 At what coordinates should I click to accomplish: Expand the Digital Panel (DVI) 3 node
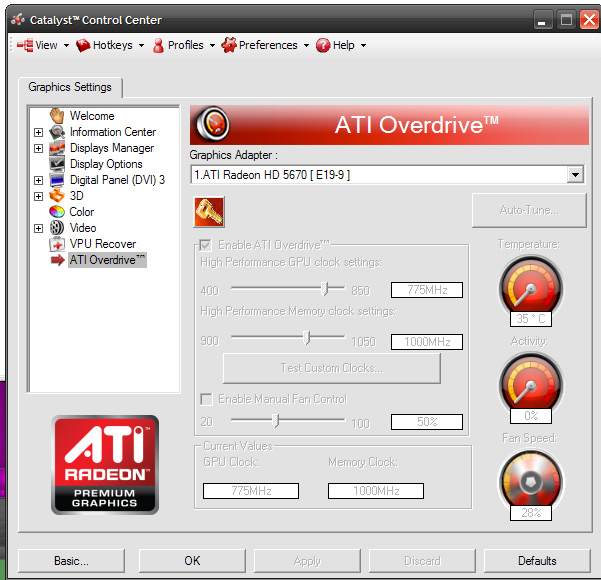coord(39,180)
